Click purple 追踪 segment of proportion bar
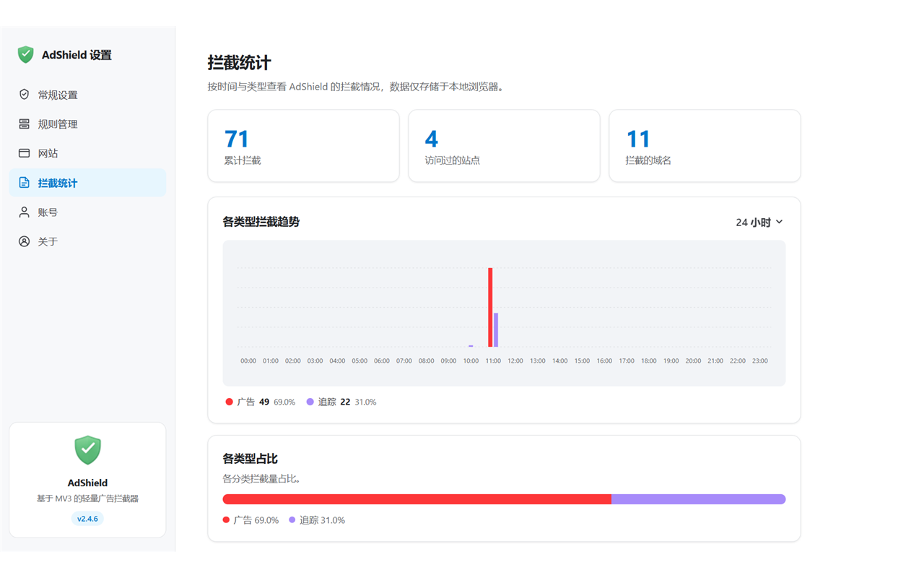Image resolution: width=924 pixels, height=578 pixels. (x=699, y=499)
